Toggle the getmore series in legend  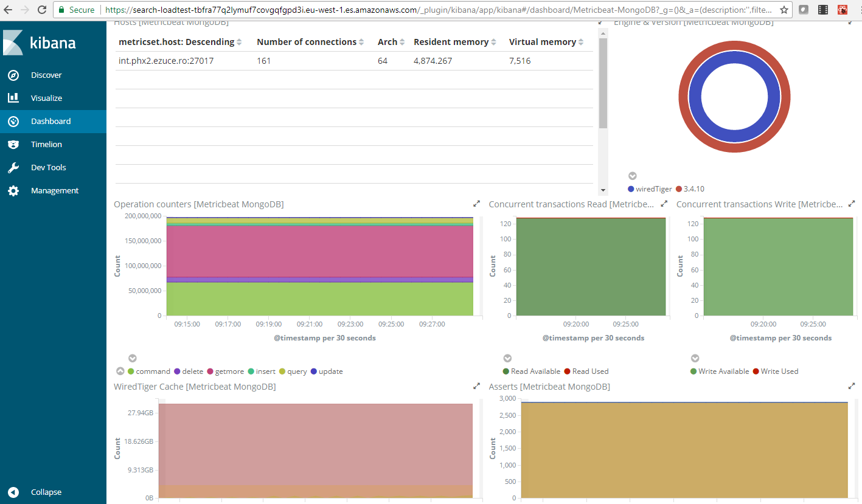pos(226,371)
